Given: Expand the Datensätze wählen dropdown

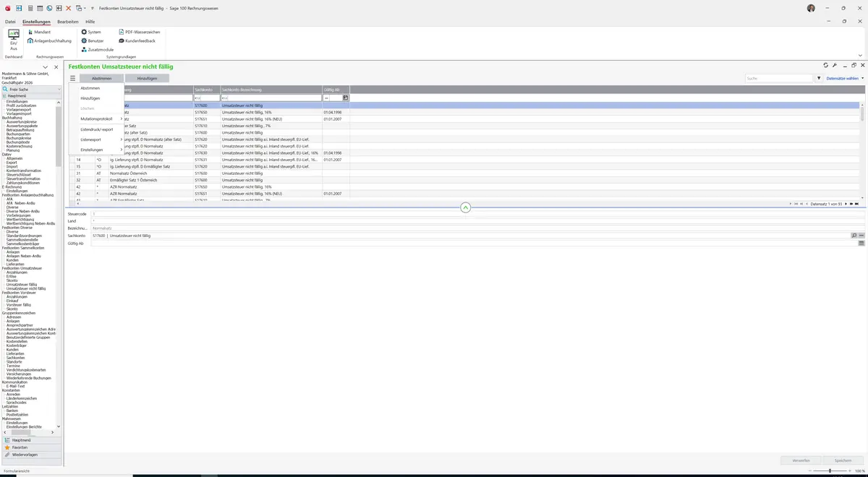Looking at the screenshot, I should 844,78.
